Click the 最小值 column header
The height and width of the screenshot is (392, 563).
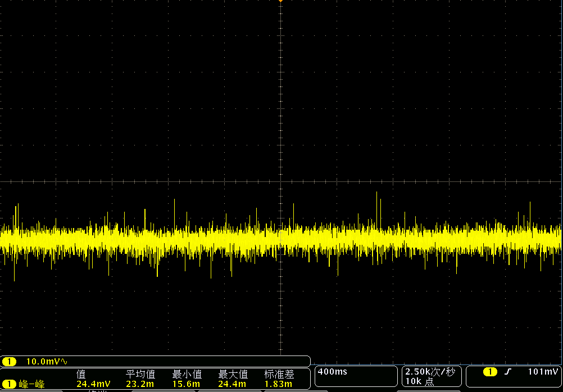pyautogui.click(x=187, y=375)
